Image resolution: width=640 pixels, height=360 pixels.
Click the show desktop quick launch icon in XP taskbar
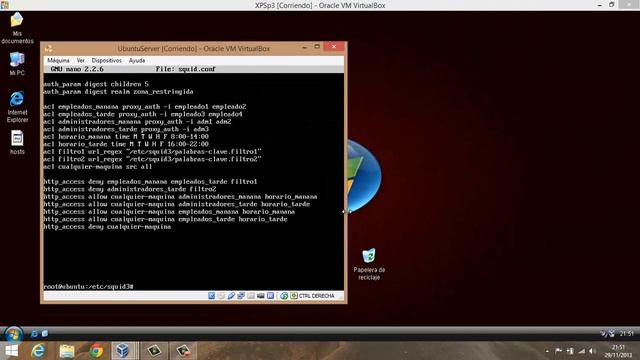pyautogui.click(x=44, y=334)
